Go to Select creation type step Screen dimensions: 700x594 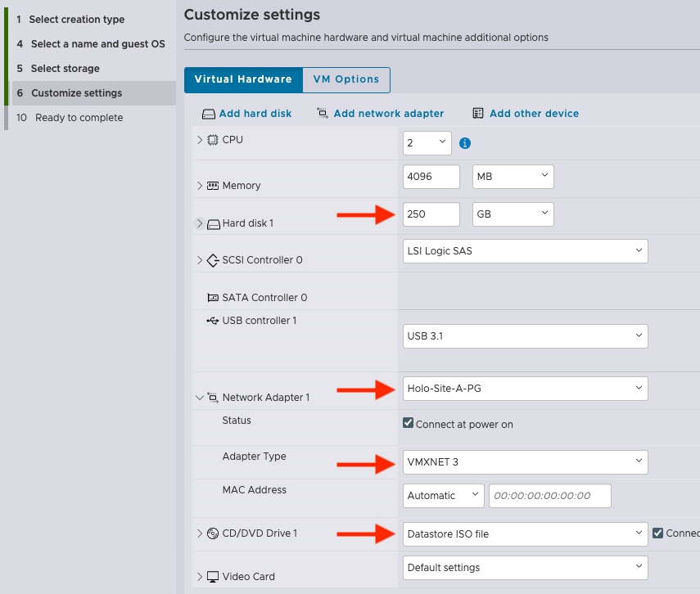pyautogui.click(x=76, y=20)
